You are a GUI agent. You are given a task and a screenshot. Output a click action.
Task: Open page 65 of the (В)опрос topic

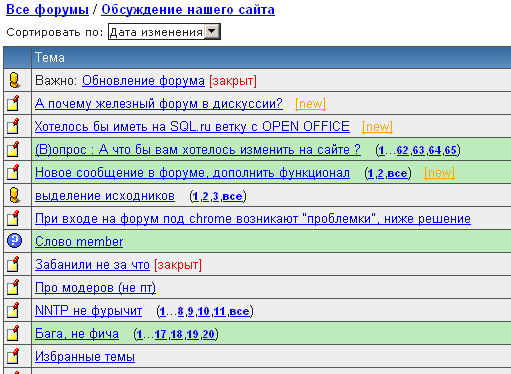tap(450, 150)
